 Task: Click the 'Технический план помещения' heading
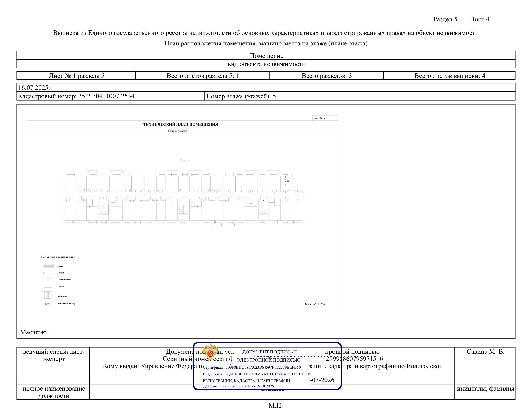(x=180, y=124)
